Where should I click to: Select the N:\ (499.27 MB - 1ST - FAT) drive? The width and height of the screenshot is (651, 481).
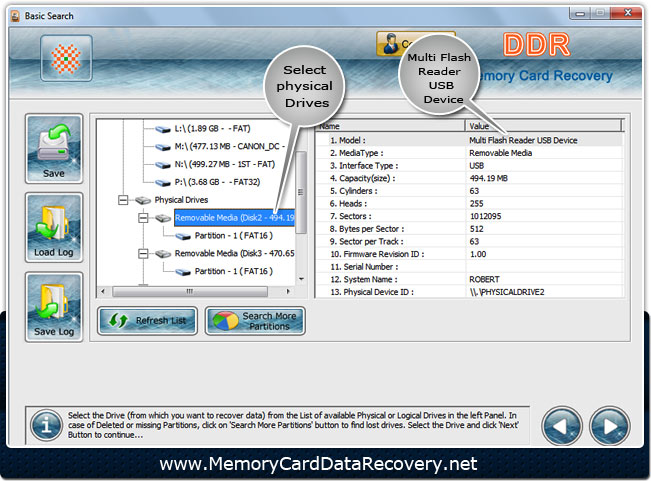point(225,164)
